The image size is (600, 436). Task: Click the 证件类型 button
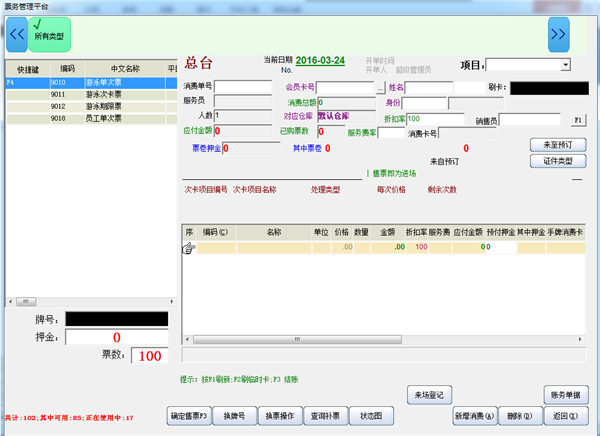coord(557,161)
